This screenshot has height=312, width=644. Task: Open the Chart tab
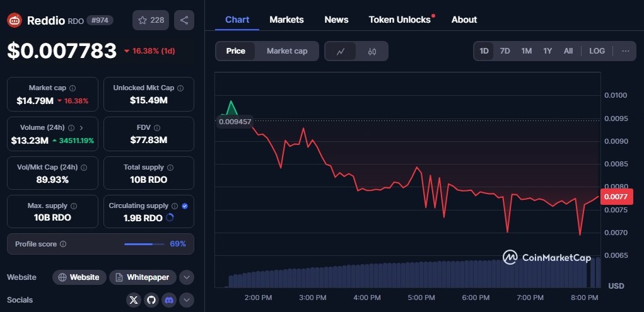pos(237,20)
